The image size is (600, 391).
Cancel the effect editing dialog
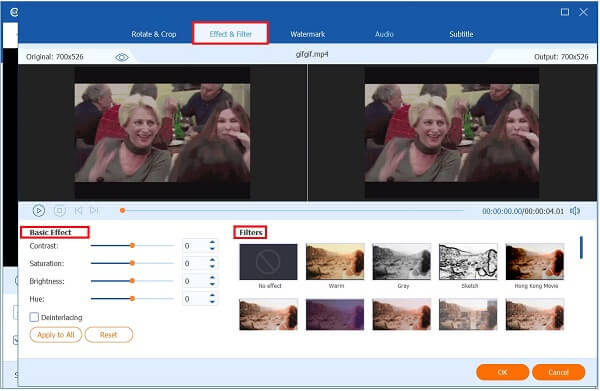(x=558, y=372)
